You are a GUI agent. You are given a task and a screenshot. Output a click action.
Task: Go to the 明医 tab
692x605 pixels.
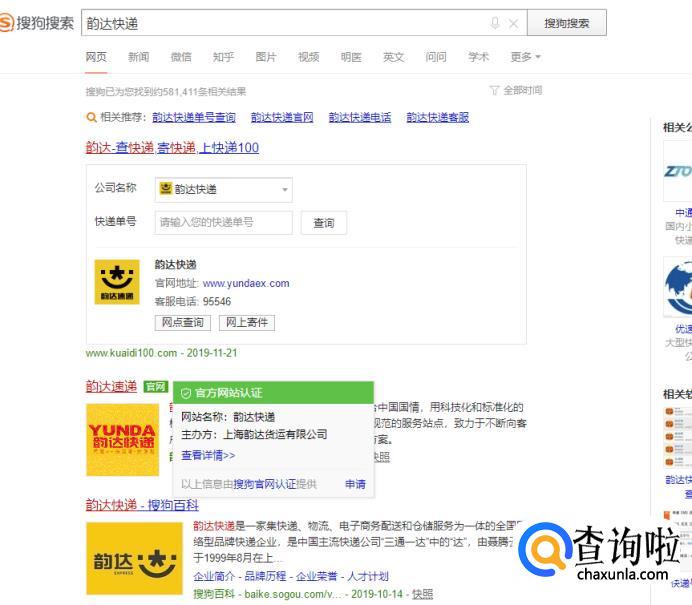351,57
